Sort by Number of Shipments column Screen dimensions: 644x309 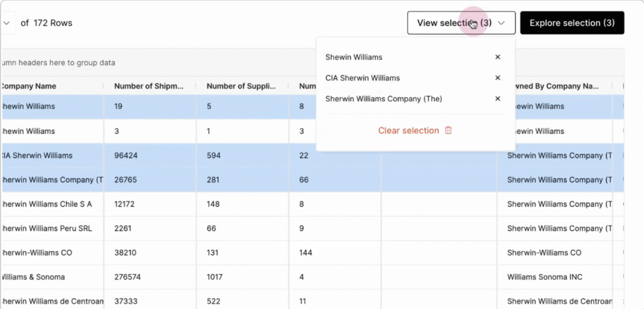[149, 86]
